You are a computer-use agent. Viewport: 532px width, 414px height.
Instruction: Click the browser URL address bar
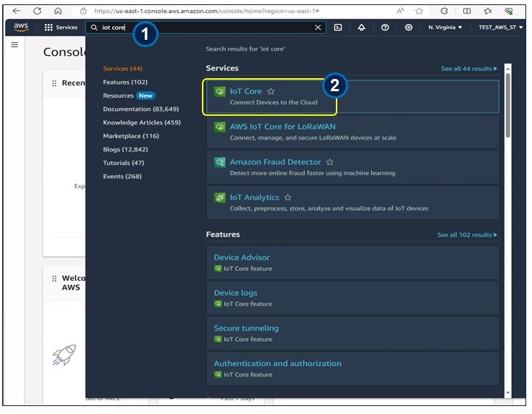pos(206,11)
